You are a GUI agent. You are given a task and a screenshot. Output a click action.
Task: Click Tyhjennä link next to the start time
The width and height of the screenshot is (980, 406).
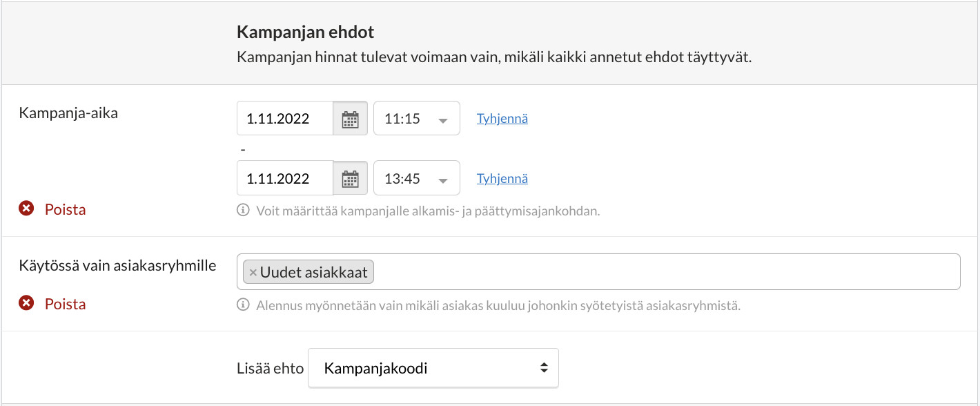click(x=502, y=119)
